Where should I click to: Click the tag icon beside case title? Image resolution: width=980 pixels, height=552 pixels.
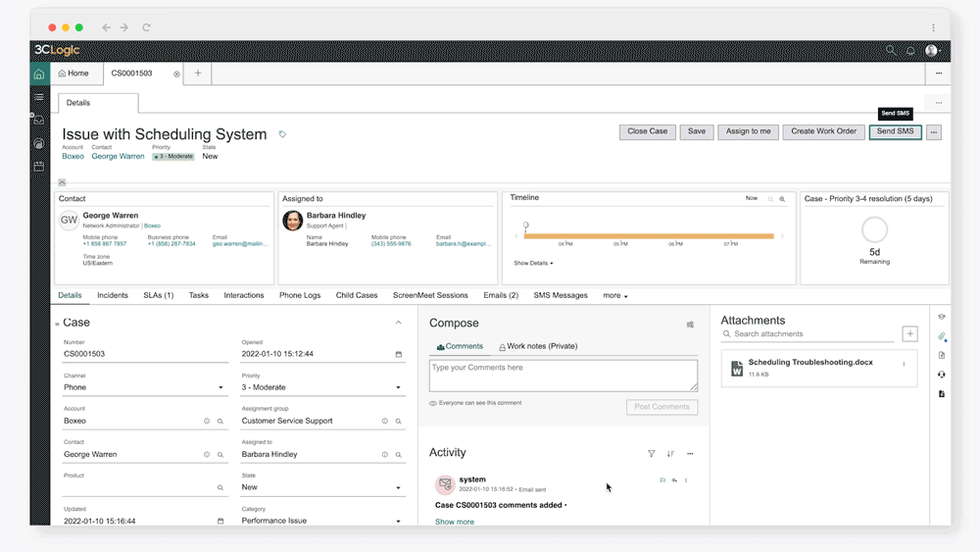point(282,134)
